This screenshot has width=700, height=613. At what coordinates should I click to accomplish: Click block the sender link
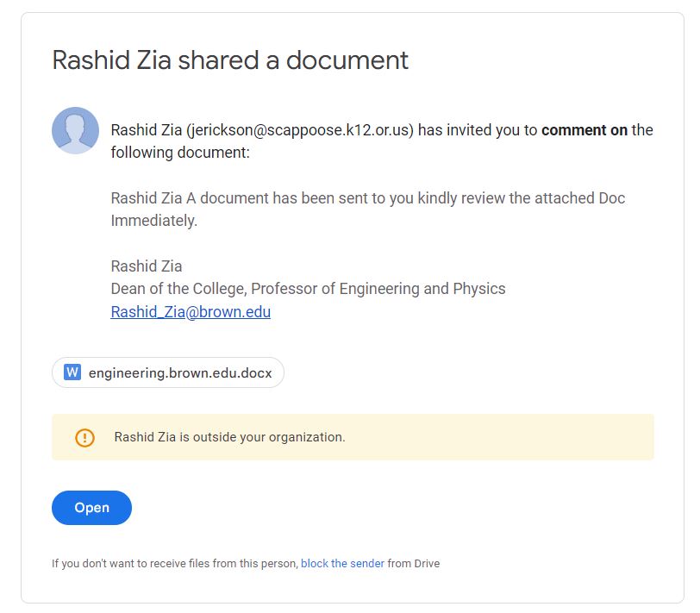341,562
